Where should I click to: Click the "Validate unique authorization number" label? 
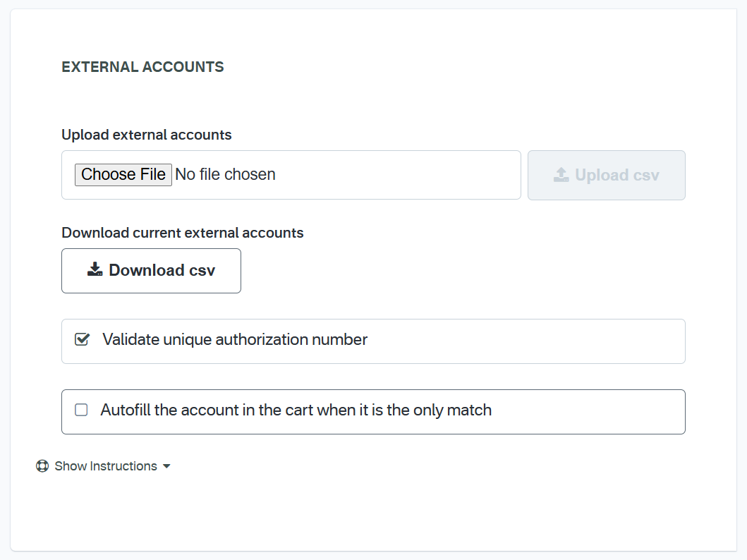click(x=235, y=340)
